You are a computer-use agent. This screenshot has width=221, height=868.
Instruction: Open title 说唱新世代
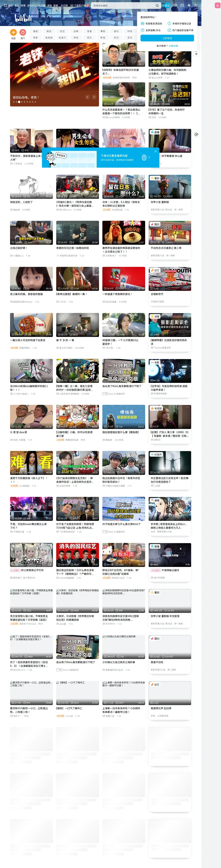[157, 294]
